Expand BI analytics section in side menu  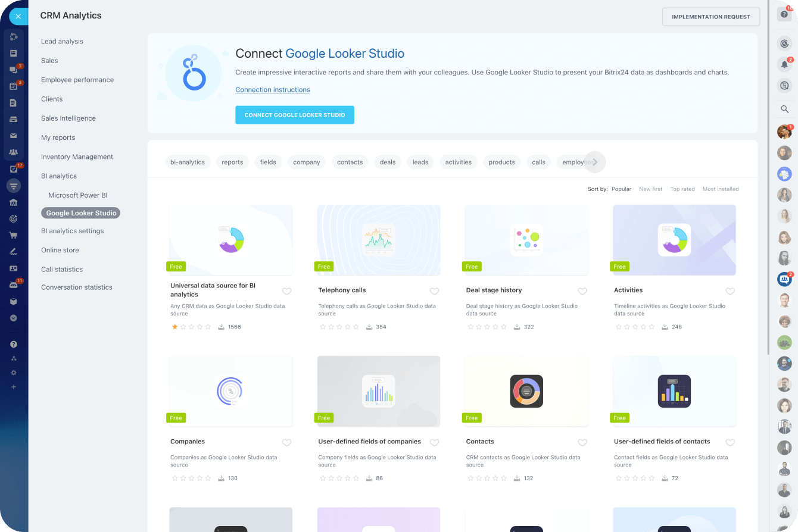[59, 176]
